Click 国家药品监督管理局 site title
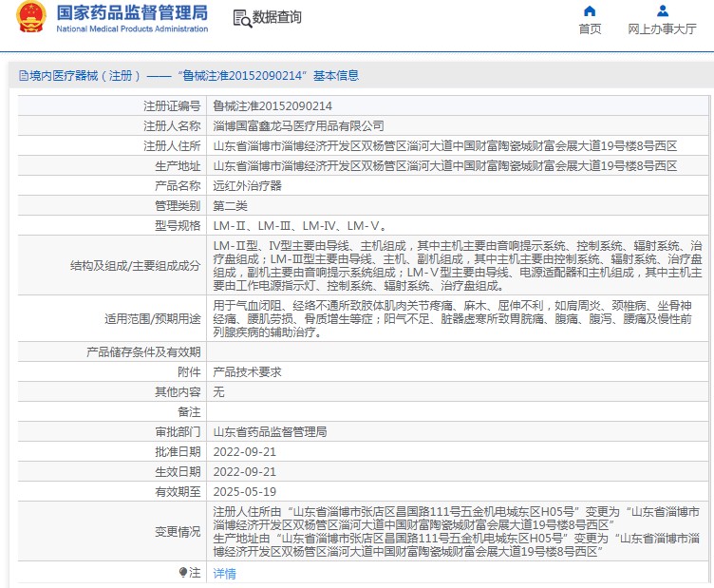The width and height of the screenshot is (714, 588). [132, 12]
